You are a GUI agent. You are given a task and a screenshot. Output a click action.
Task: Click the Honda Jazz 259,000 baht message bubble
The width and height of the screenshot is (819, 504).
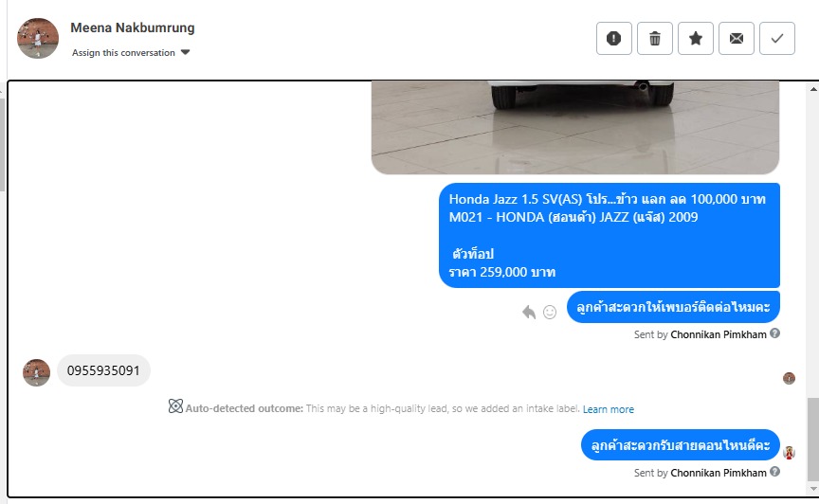coord(609,235)
